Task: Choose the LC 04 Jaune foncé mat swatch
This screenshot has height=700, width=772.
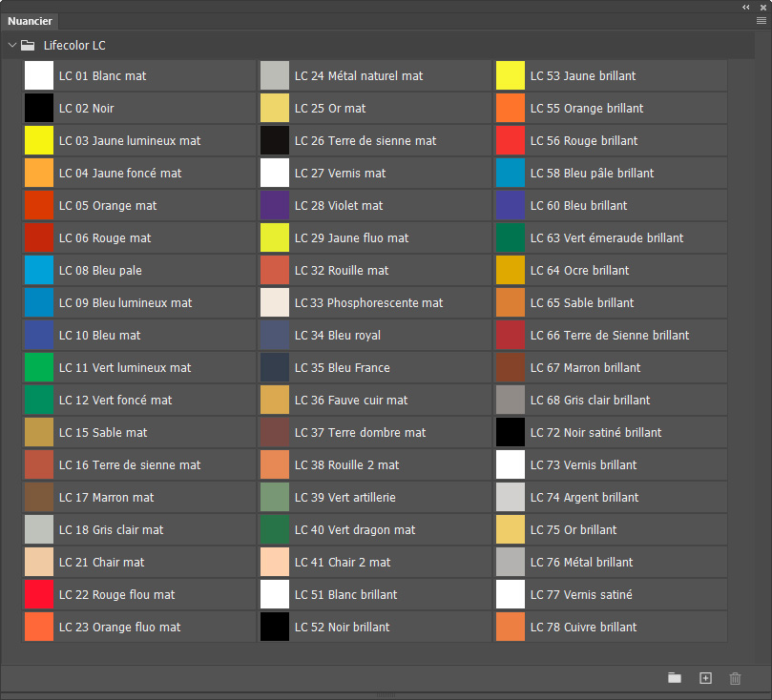Action: tap(39, 174)
